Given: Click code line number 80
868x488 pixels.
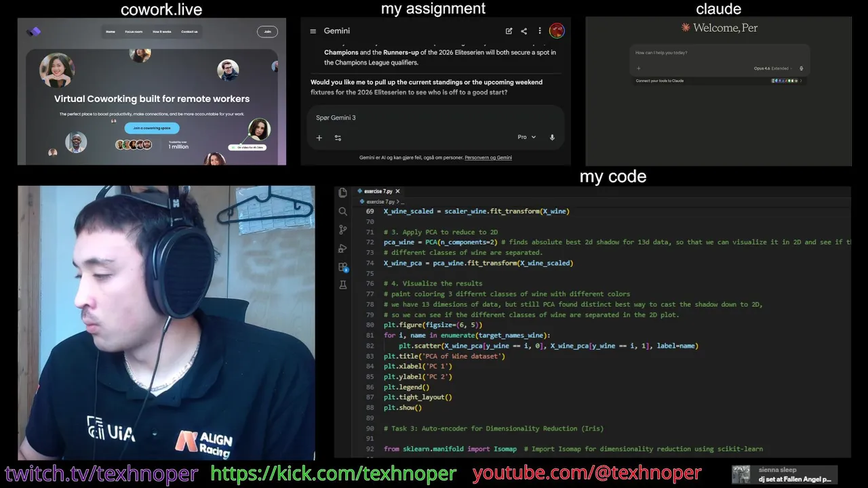Looking at the screenshot, I should coord(370,325).
